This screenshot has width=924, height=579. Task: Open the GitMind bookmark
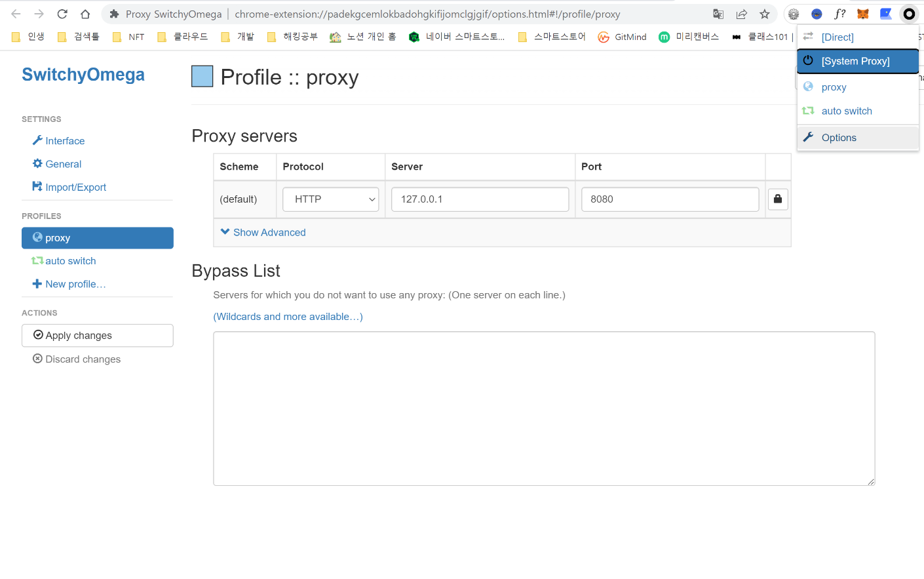coord(622,37)
